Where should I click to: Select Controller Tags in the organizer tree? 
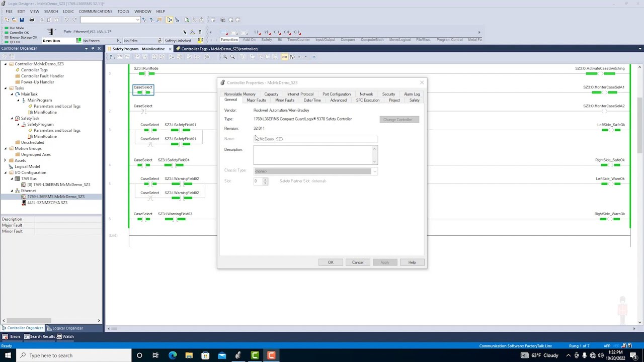pyautogui.click(x=34, y=70)
